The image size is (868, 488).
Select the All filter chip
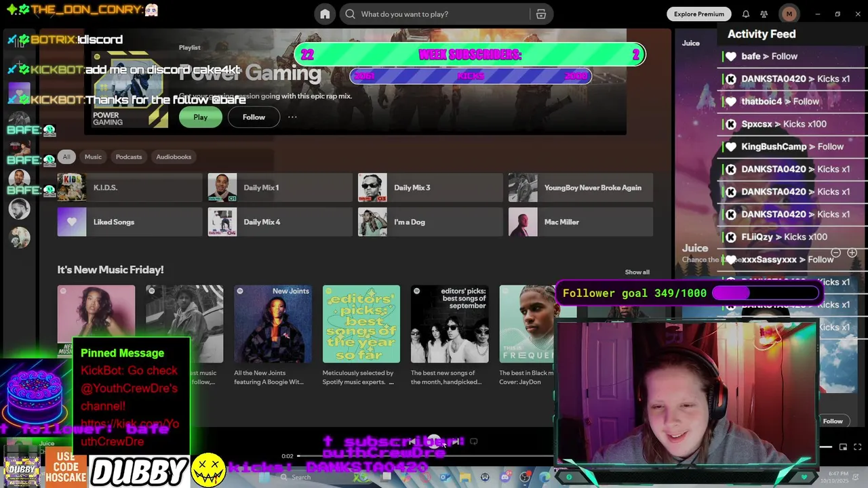(66, 157)
